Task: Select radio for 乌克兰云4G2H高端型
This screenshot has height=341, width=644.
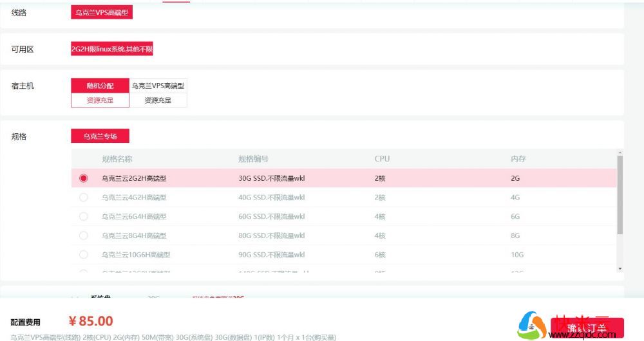Action: coord(83,198)
